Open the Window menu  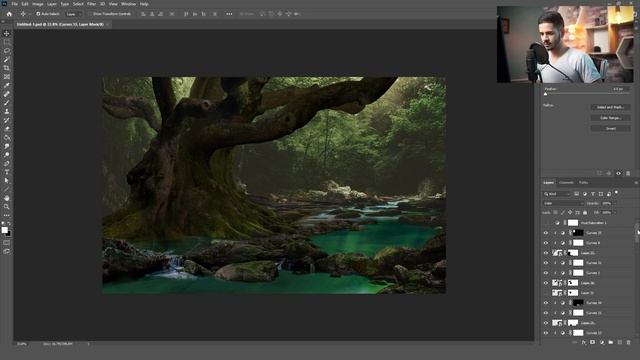[x=128, y=4]
